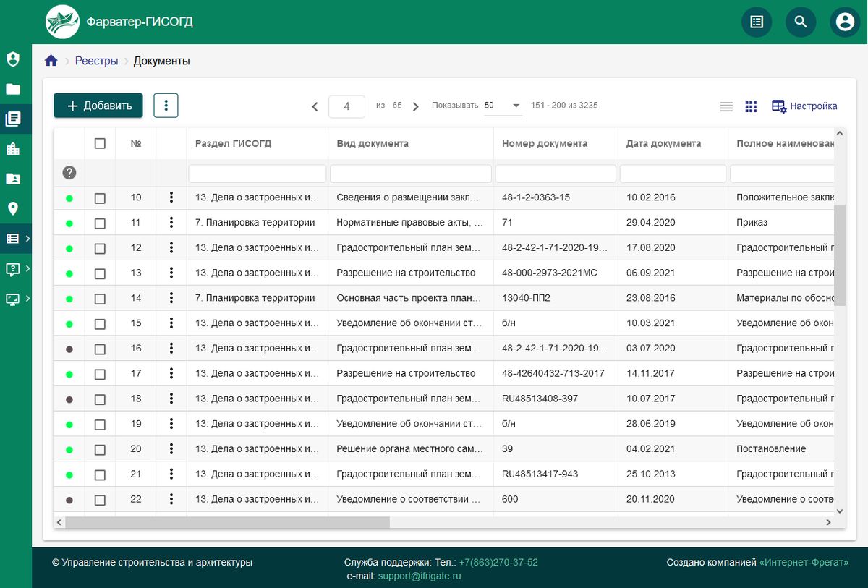Sort by Дата документа column header
Image resolution: width=868 pixels, height=588 pixels.
[x=663, y=143]
